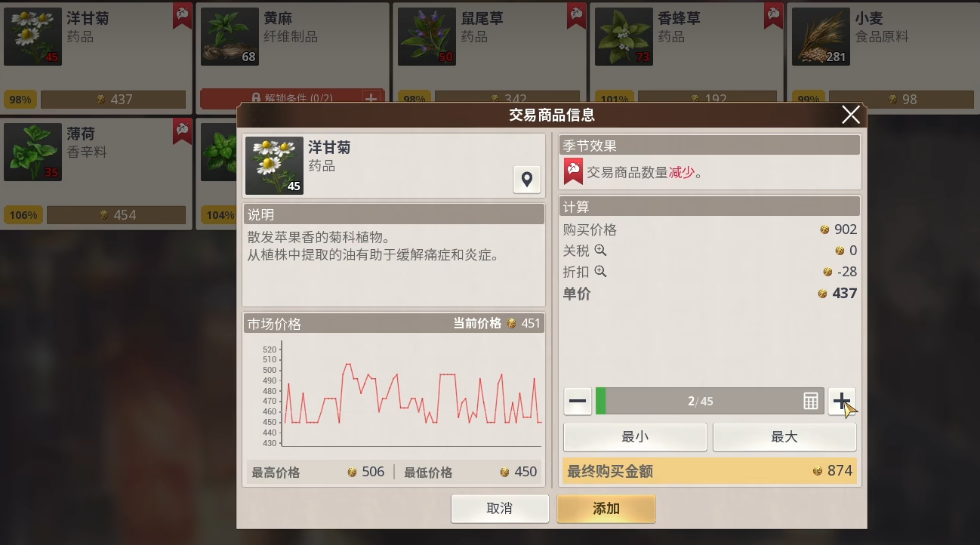Select the 薄荷 item card
Viewport: 980px width, 545px height.
[x=94, y=174]
